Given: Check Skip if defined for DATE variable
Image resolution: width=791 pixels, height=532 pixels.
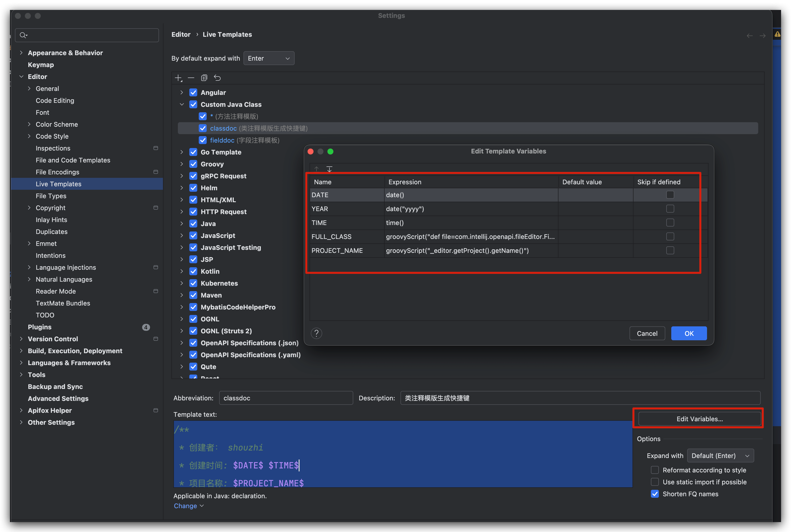Looking at the screenshot, I should coord(670,195).
